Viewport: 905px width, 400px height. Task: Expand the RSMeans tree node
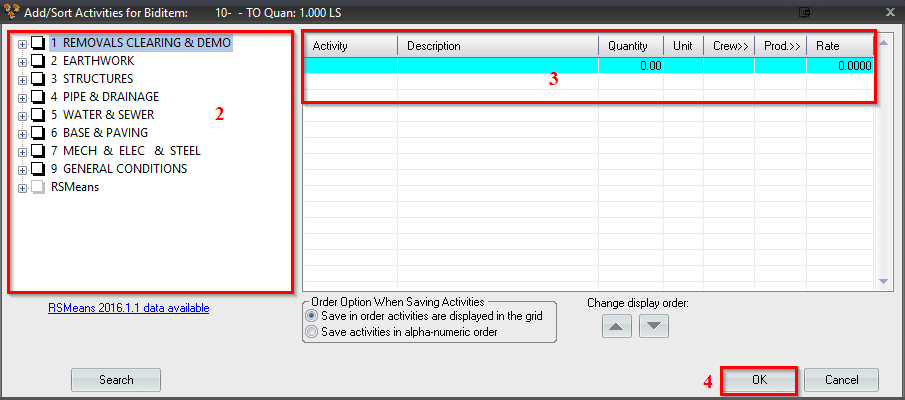(x=22, y=187)
